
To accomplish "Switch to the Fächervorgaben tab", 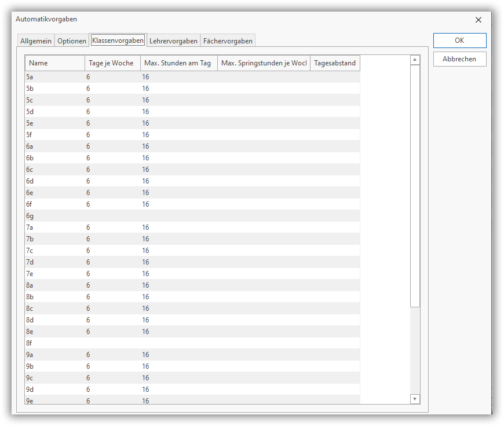I will coord(228,41).
